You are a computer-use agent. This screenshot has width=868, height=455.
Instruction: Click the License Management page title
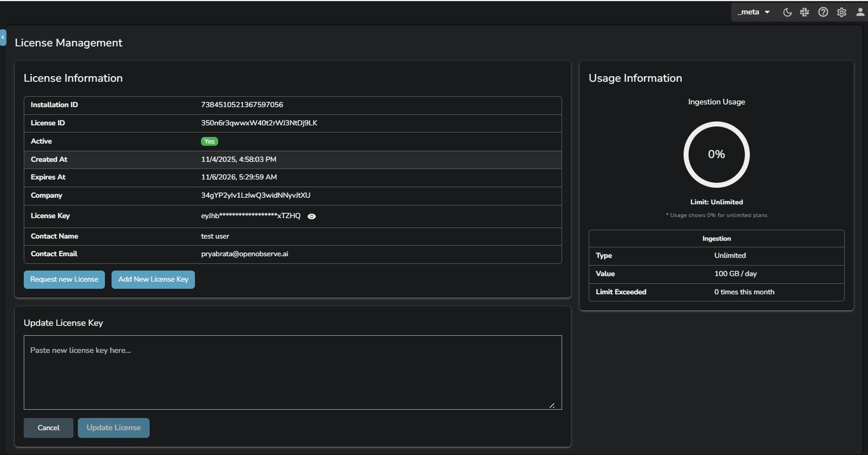click(68, 43)
